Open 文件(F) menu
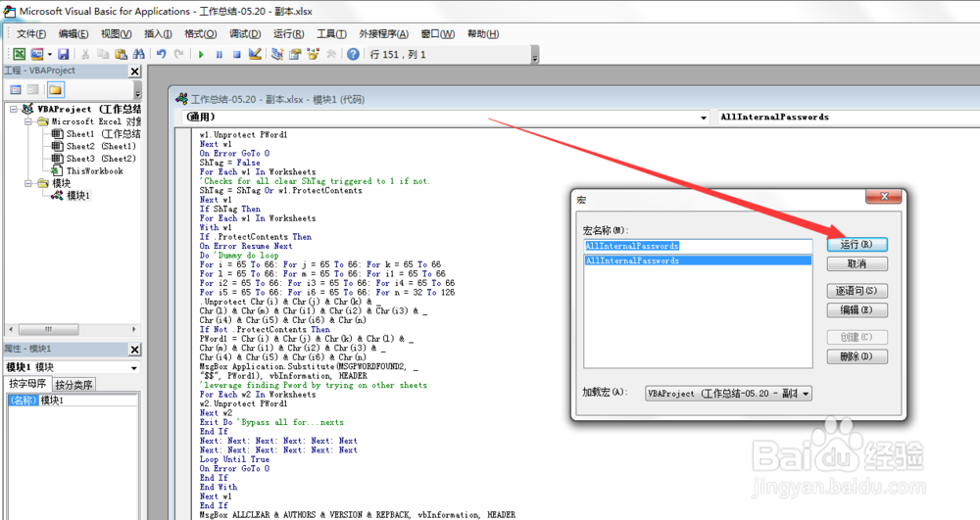 [31, 33]
